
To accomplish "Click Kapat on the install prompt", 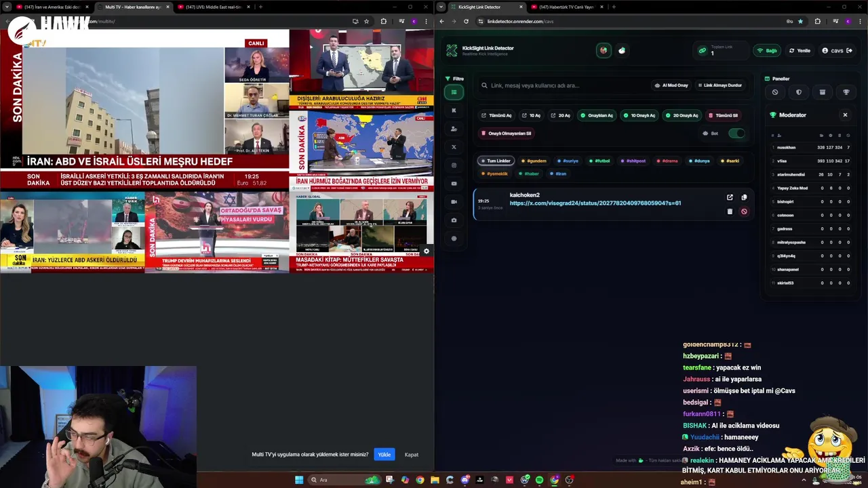I will coord(412,454).
